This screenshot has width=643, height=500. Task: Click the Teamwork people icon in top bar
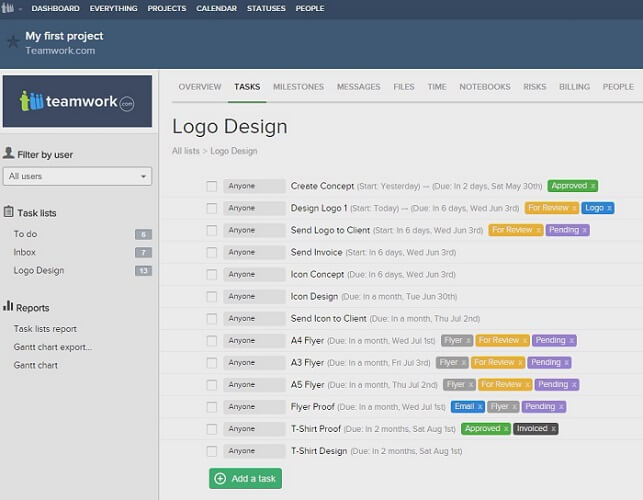8,8
